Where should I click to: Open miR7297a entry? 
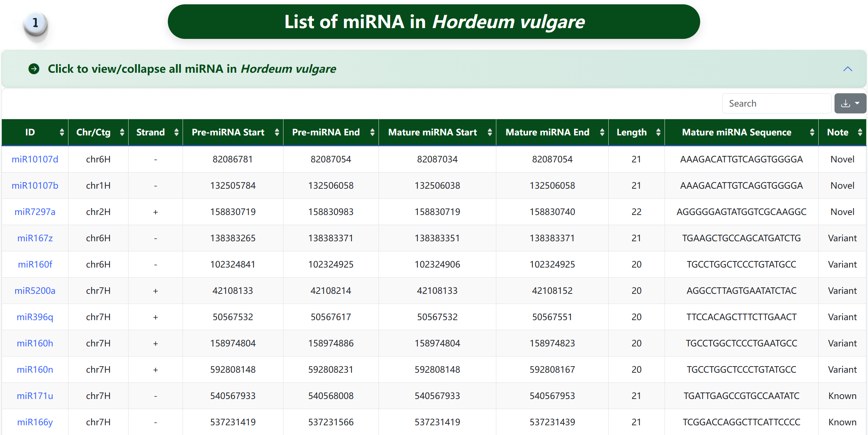coord(35,212)
